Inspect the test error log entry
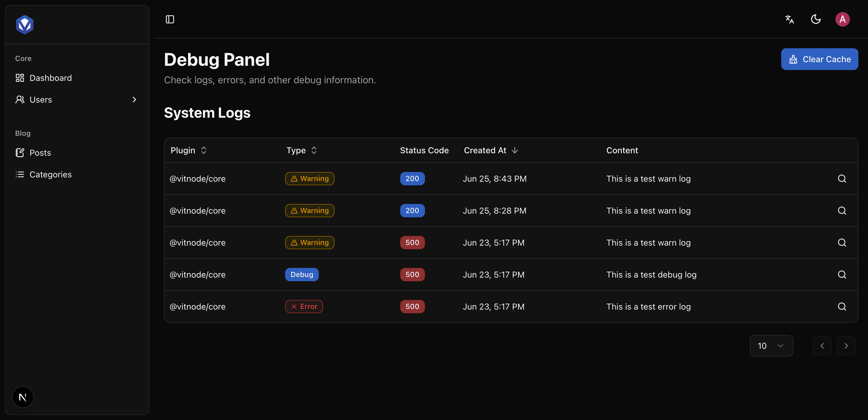 click(x=842, y=307)
